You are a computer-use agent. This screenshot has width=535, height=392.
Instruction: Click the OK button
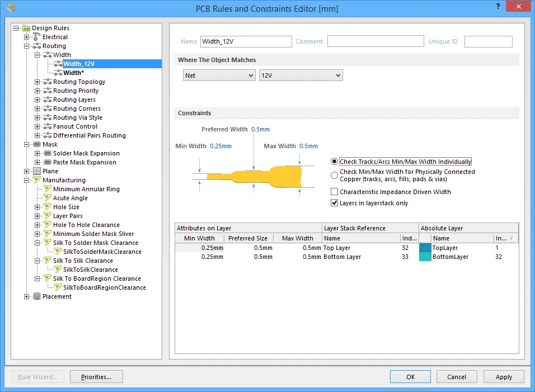click(410, 377)
